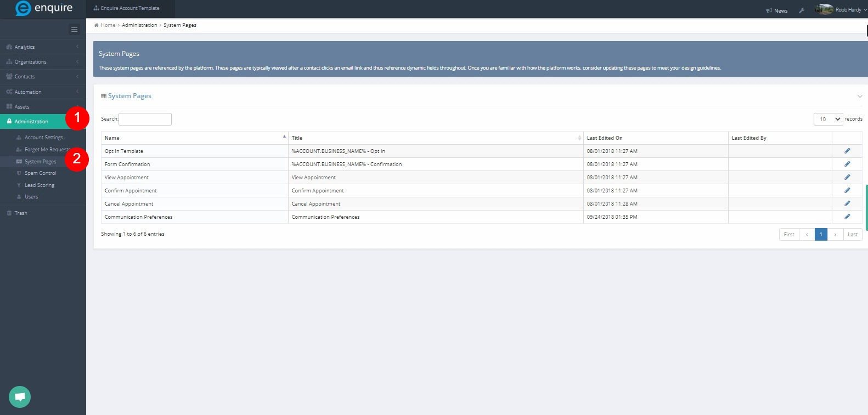Image resolution: width=868 pixels, height=415 pixels.
Task: Open Spam Control menu item
Action: click(41, 173)
